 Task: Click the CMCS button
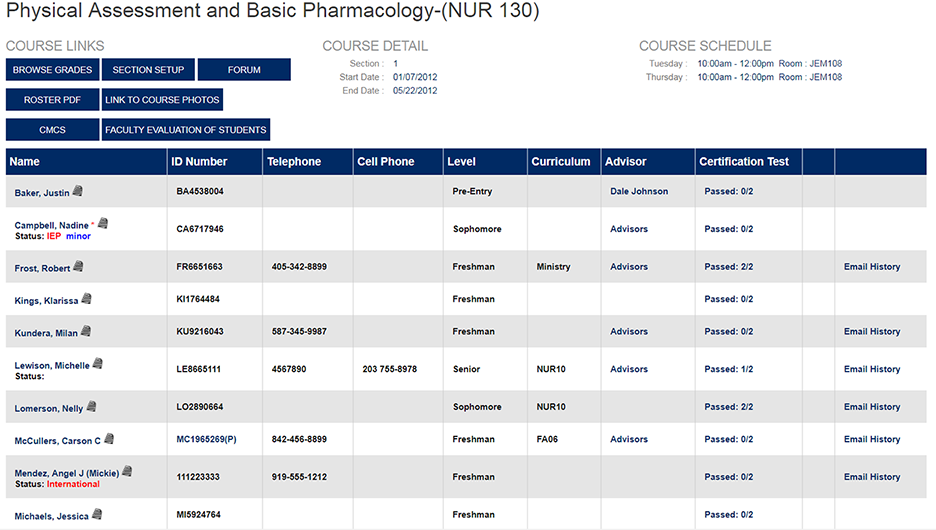pos(52,130)
